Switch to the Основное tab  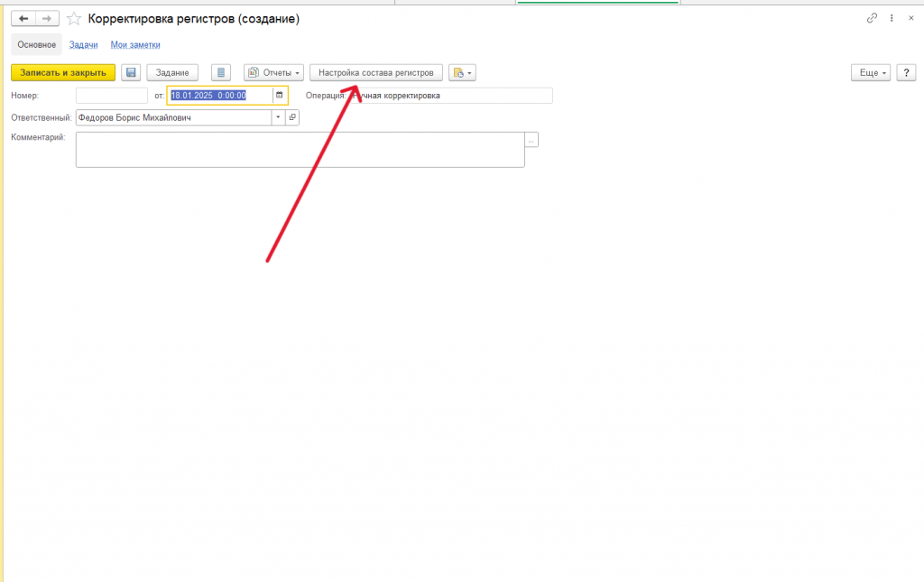(36, 45)
